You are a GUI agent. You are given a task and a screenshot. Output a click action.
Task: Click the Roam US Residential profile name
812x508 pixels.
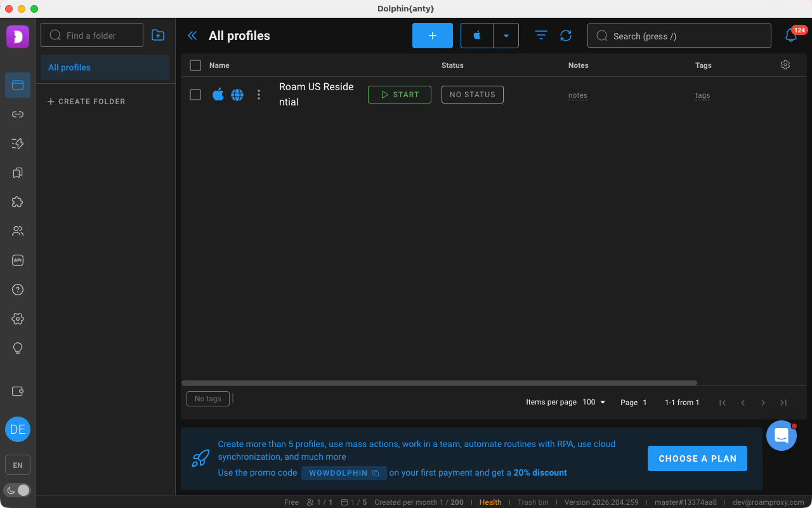click(x=317, y=95)
